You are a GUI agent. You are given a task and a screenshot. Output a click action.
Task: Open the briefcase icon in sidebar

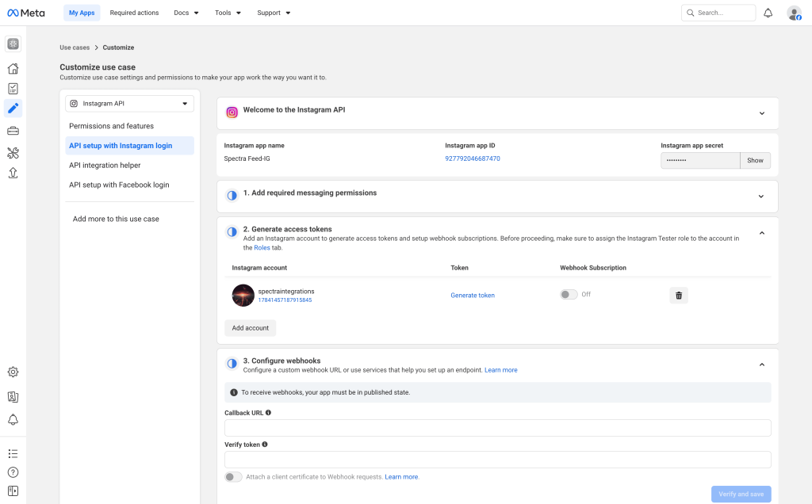pyautogui.click(x=13, y=131)
